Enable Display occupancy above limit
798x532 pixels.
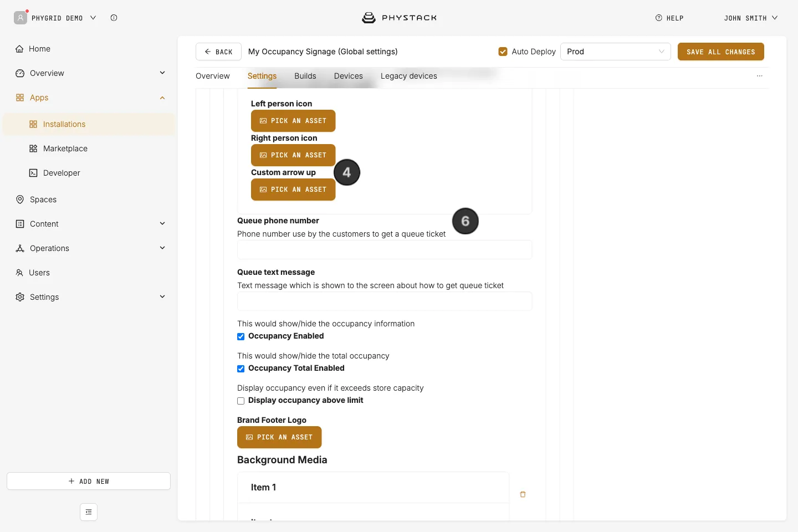point(241,401)
